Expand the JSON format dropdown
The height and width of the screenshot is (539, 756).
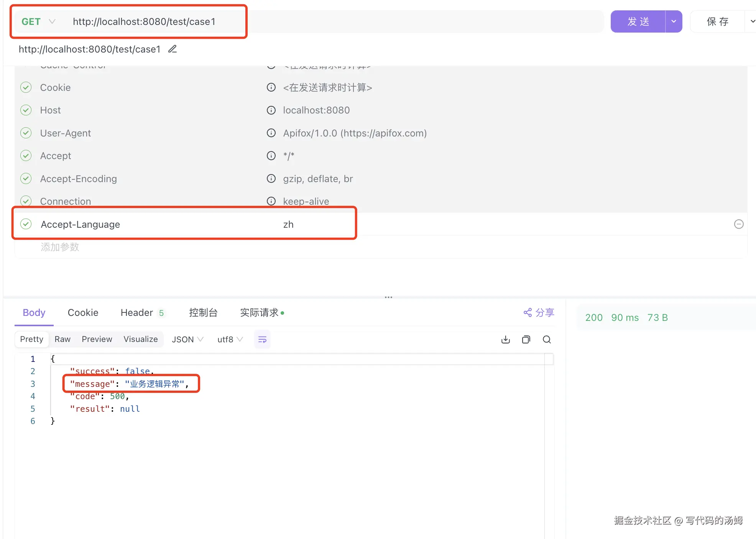187,339
